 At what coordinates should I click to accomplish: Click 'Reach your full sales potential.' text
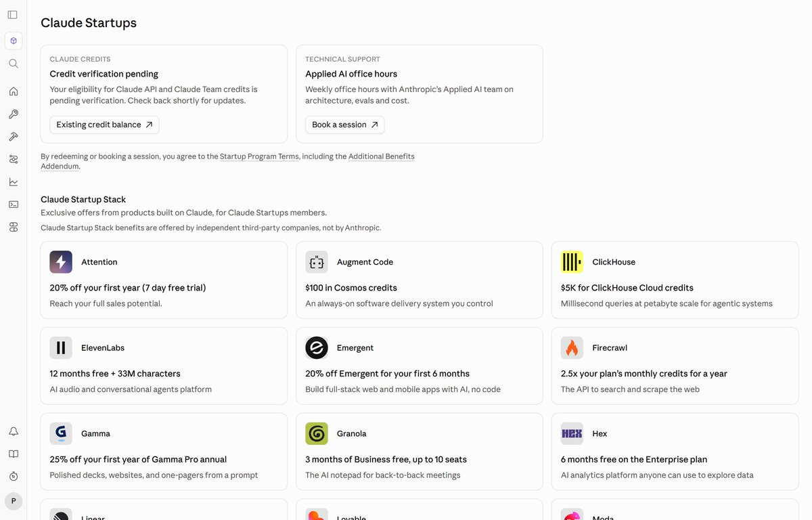click(x=106, y=304)
